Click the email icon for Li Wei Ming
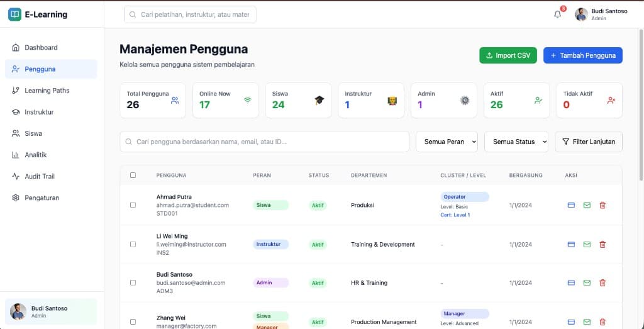This screenshot has width=644, height=329. 587,244
